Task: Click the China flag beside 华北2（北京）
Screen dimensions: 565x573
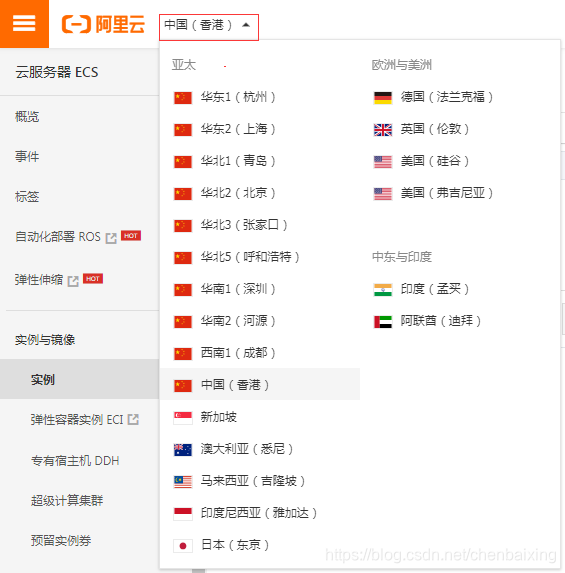Action: pyautogui.click(x=183, y=193)
